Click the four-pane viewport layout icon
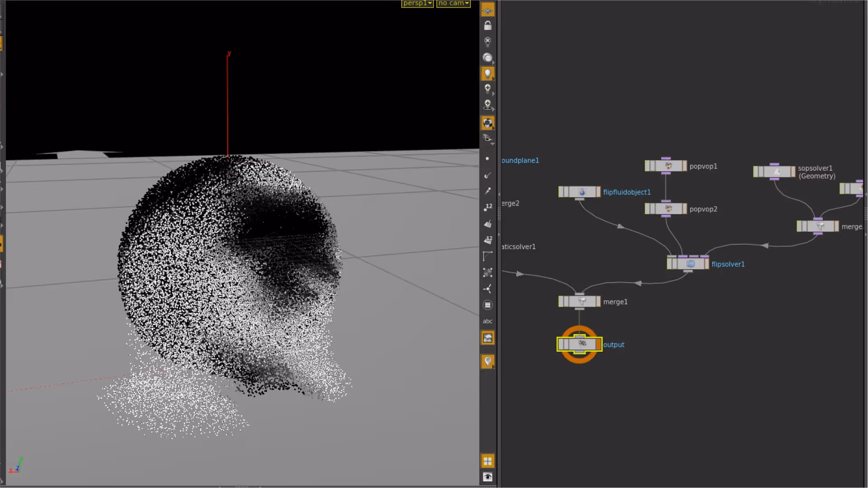The width and height of the screenshot is (868, 488). click(488, 461)
